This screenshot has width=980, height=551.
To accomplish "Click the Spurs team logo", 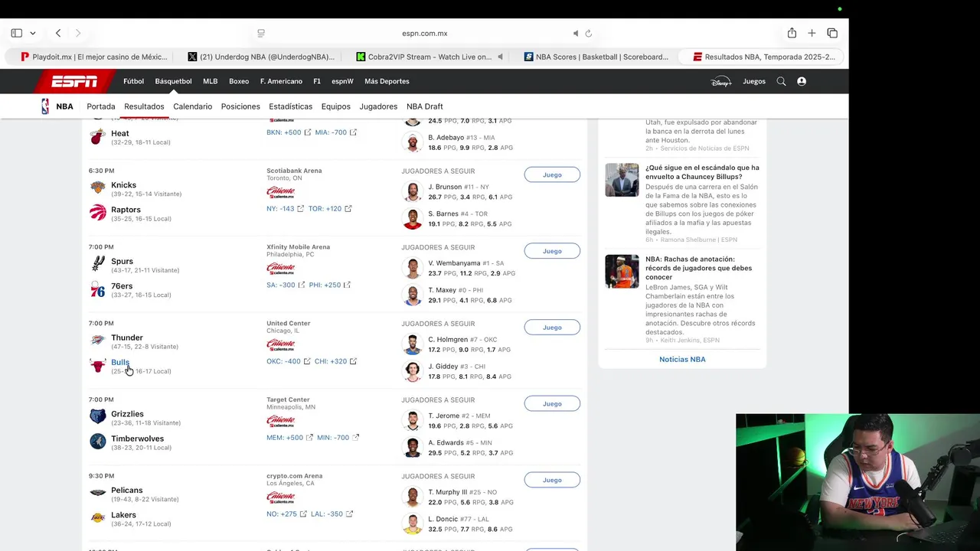I will point(97,264).
